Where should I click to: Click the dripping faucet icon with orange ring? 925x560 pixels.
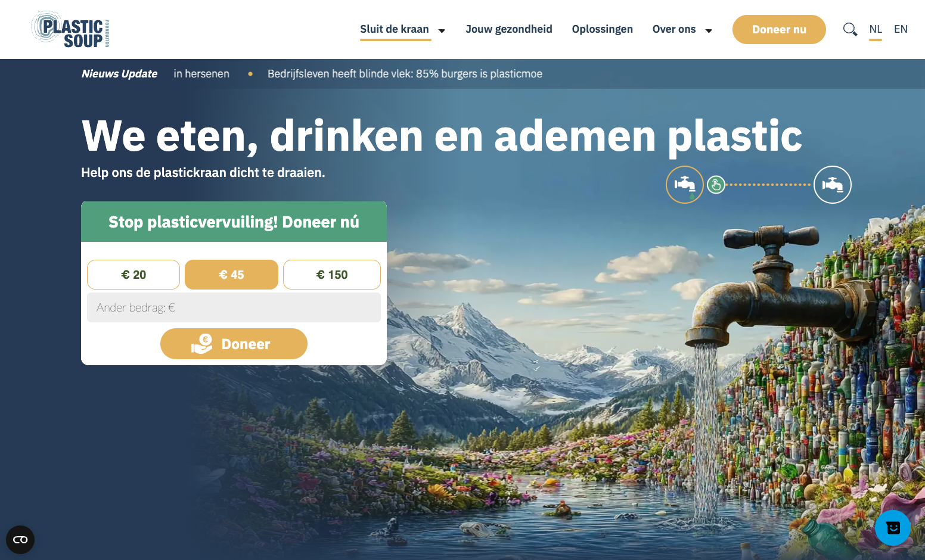point(685,185)
